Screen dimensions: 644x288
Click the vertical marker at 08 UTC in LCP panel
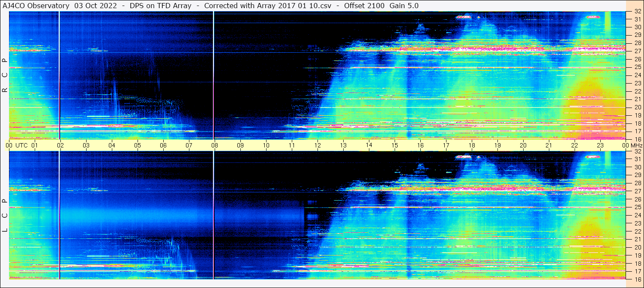213,215
